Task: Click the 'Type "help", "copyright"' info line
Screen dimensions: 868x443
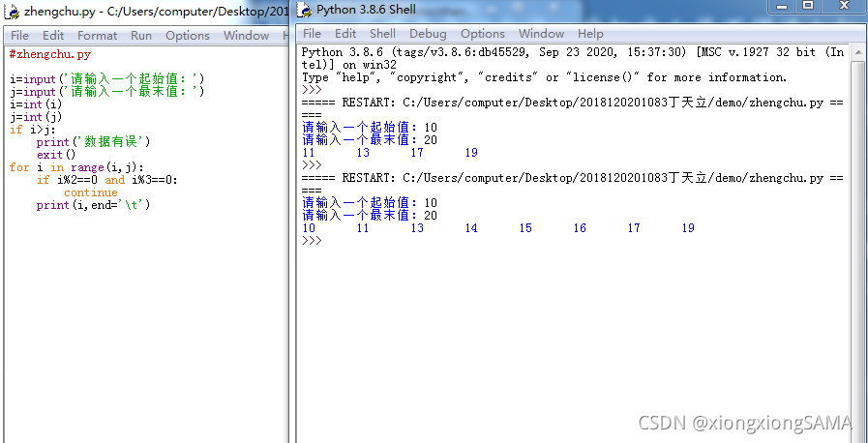Action: (x=544, y=77)
